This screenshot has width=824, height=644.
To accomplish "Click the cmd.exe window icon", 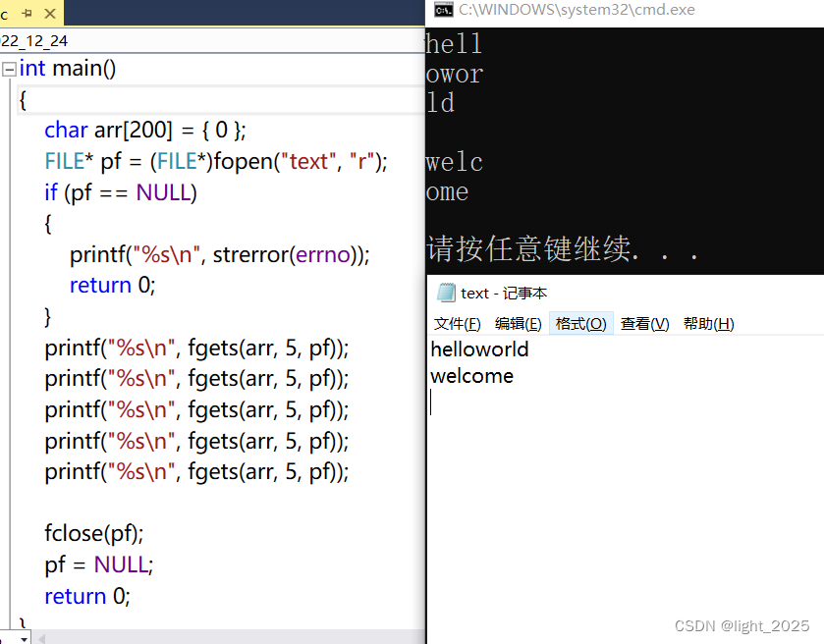I will coord(444,10).
